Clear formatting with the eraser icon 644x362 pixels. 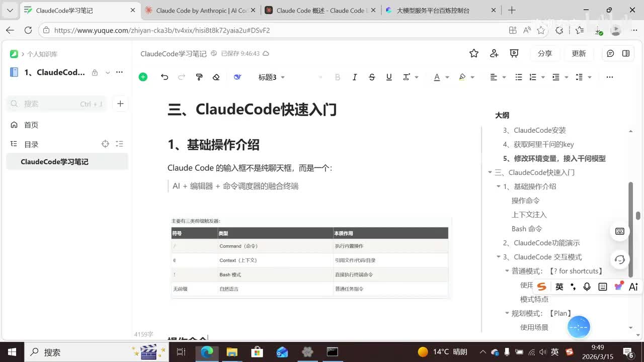pos(216,77)
